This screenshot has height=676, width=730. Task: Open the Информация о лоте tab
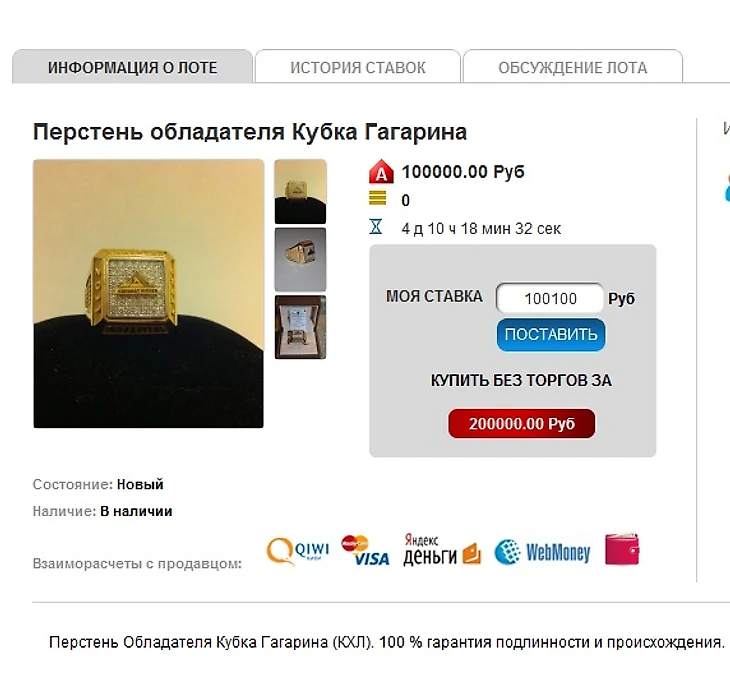coord(133,67)
